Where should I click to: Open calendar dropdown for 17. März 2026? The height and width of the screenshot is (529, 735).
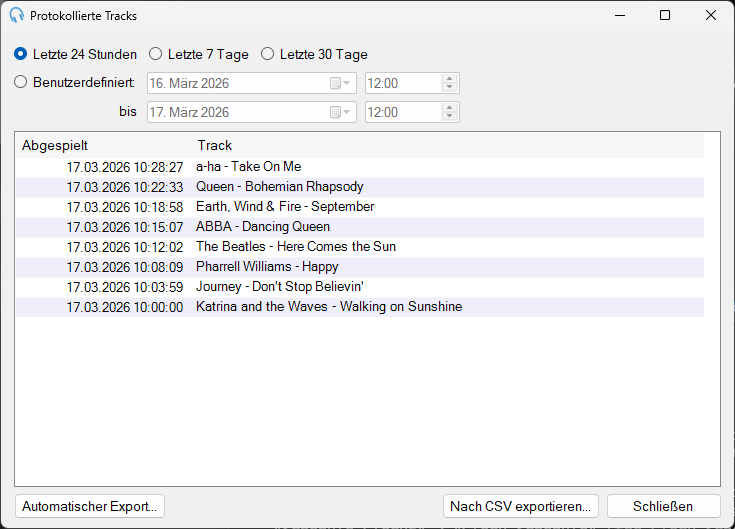pos(340,112)
